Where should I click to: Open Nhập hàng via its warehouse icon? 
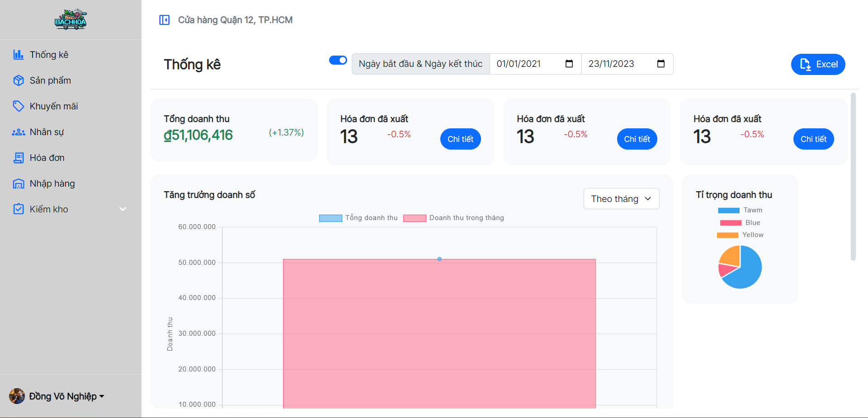pyautogui.click(x=18, y=183)
